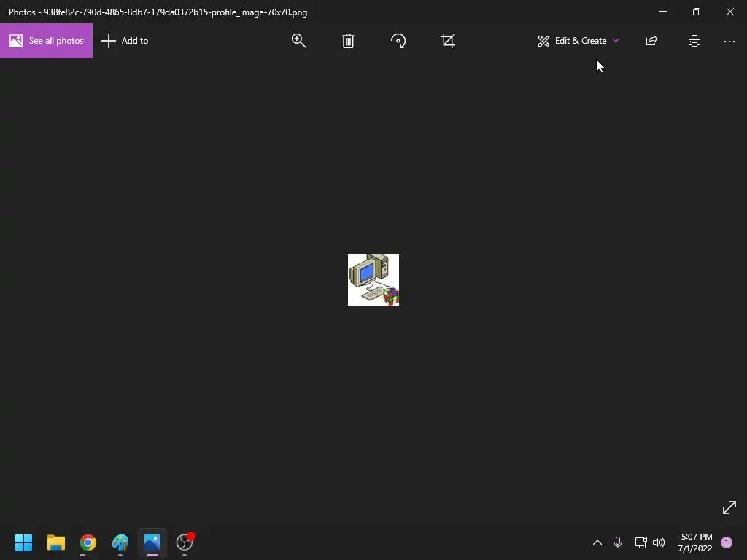747x560 pixels.
Task: Switch to the Photos app taskbar icon
Action: click(x=152, y=542)
